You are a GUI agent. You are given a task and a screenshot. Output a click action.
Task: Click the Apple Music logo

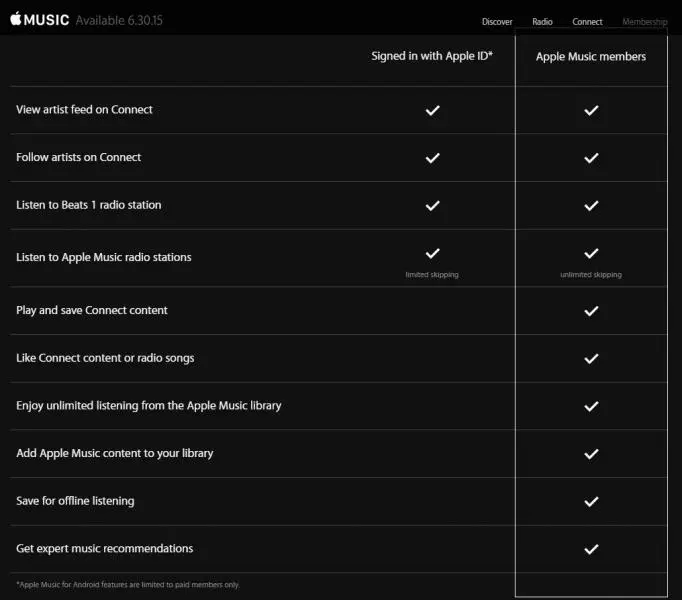[x=40, y=19]
